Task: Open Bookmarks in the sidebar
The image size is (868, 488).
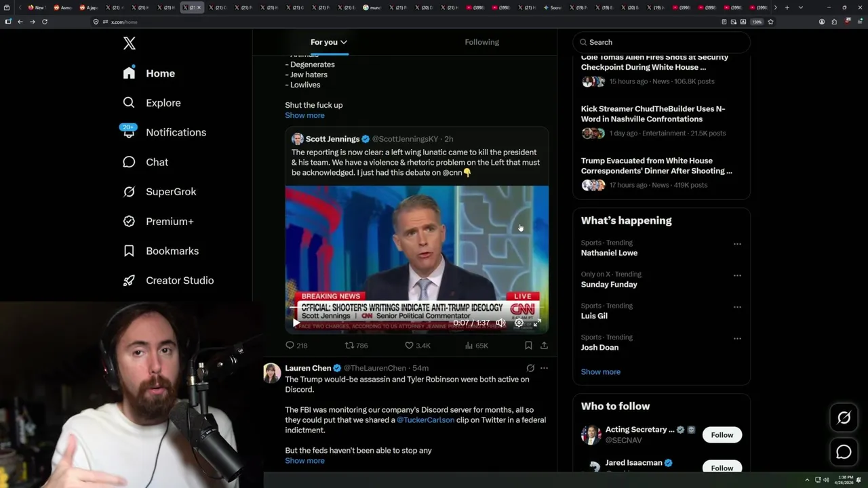Action: pyautogui.click(x=161, y=251)
